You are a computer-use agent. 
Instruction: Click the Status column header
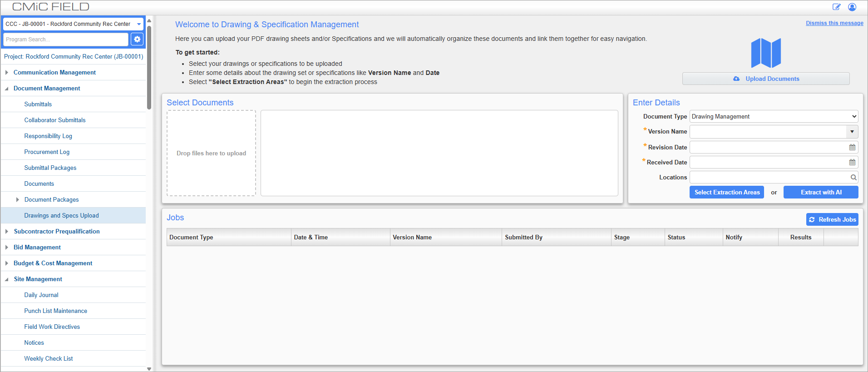[694, 237]
